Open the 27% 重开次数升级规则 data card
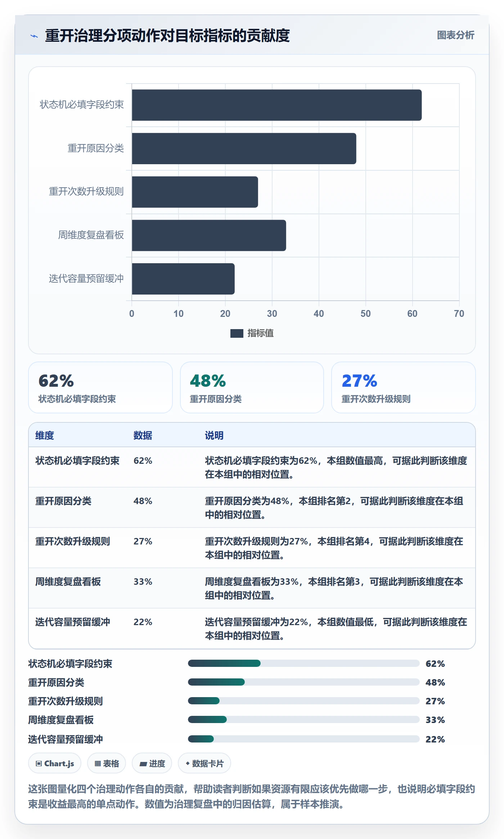The height and width of the screenshot is (839, 504). 403,387
